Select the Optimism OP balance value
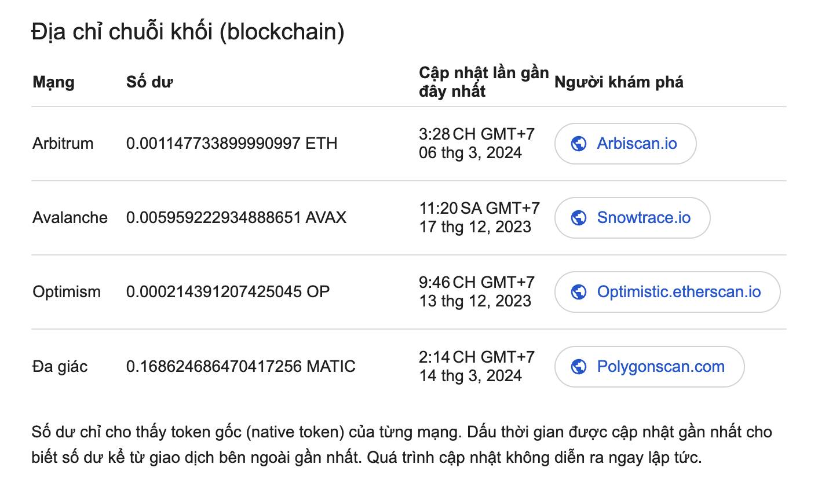 (228, 292)
